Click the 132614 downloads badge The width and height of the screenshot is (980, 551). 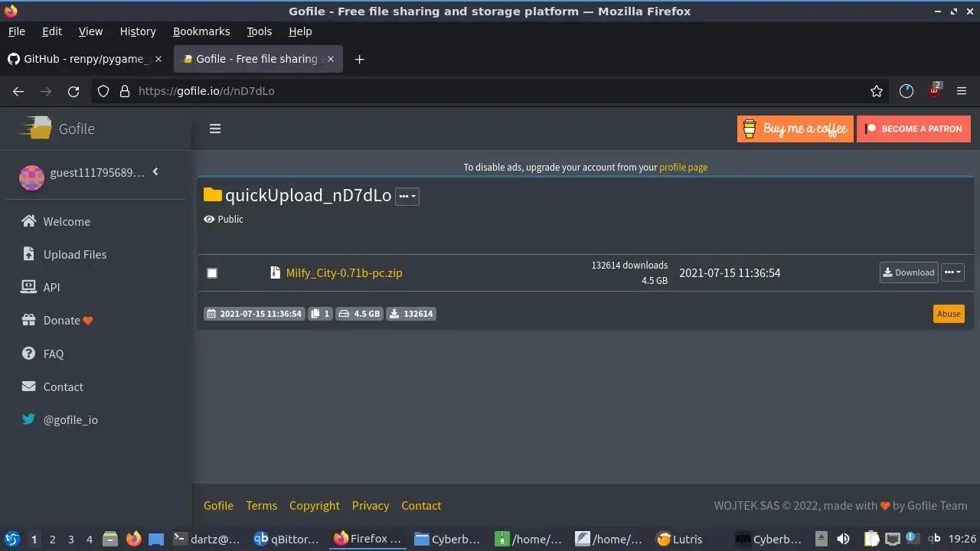click(411, 314)
